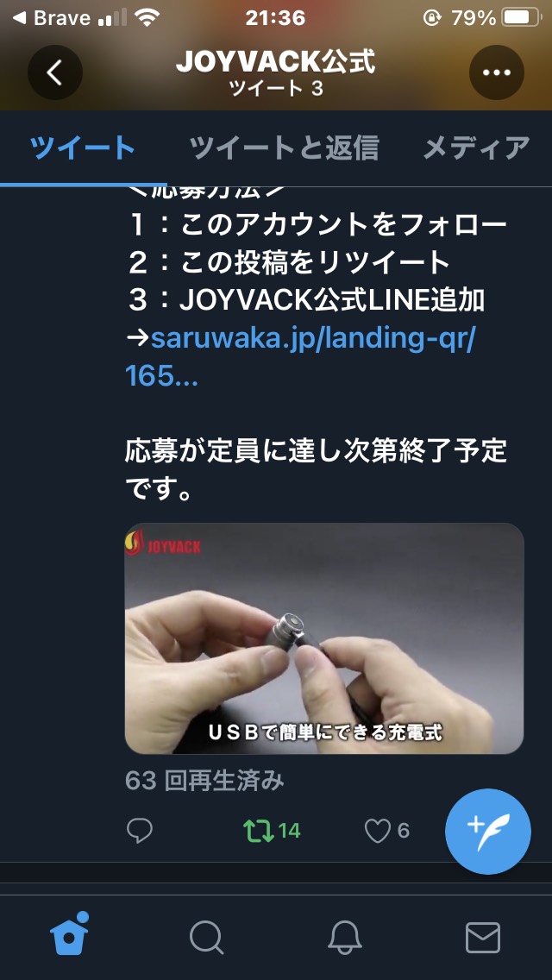This screenshot has width=552, height=980.
Task: Return to Brave via status bar
Action: [x=53, y=17]
